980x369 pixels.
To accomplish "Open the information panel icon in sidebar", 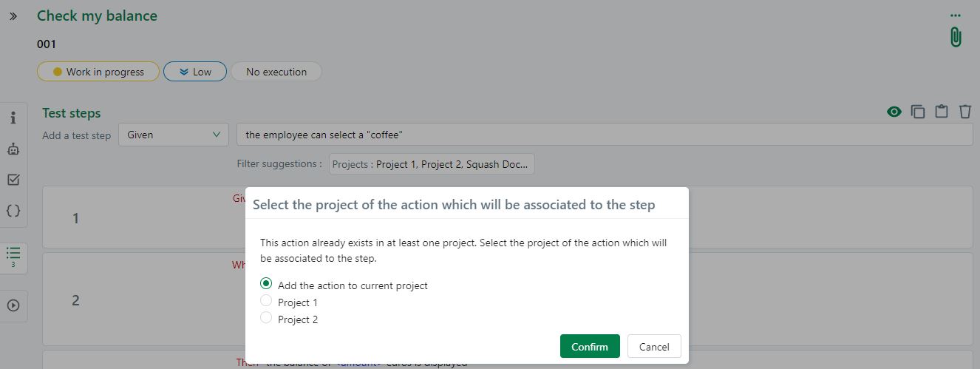I will tap(13, 118).
